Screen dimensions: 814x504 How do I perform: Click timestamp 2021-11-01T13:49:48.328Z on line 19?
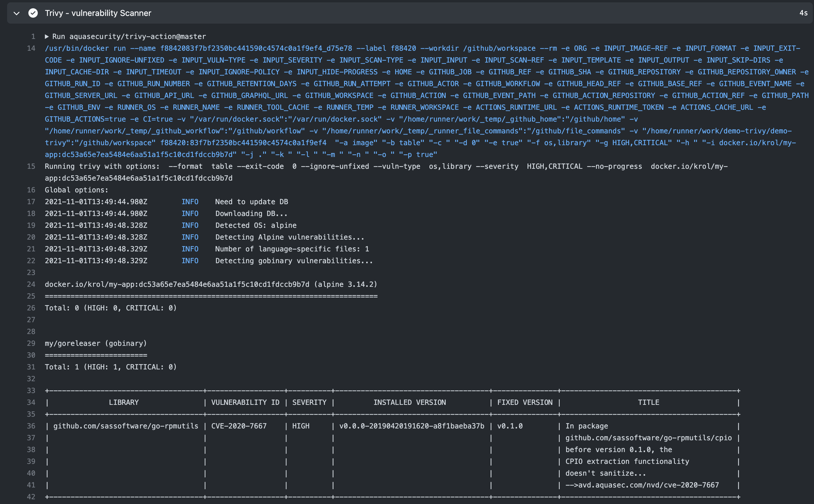[x=96, y=225]
